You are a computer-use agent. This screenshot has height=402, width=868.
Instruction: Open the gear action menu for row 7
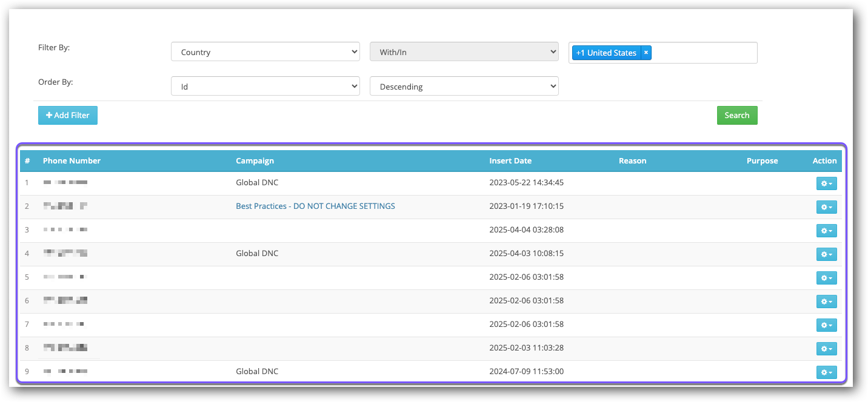click(x=826, y=325)
